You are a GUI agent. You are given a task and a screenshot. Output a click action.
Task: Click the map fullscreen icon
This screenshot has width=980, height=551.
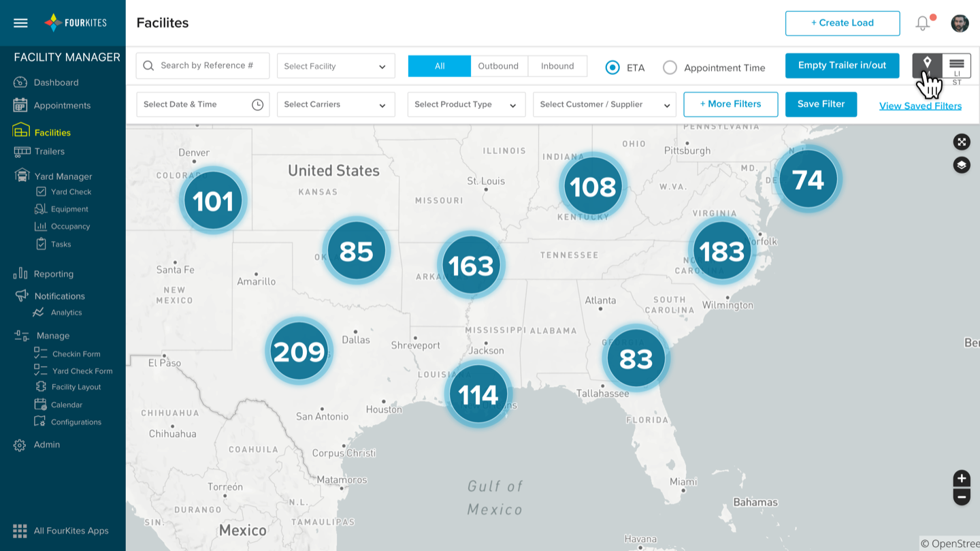[x=962, y=142]
